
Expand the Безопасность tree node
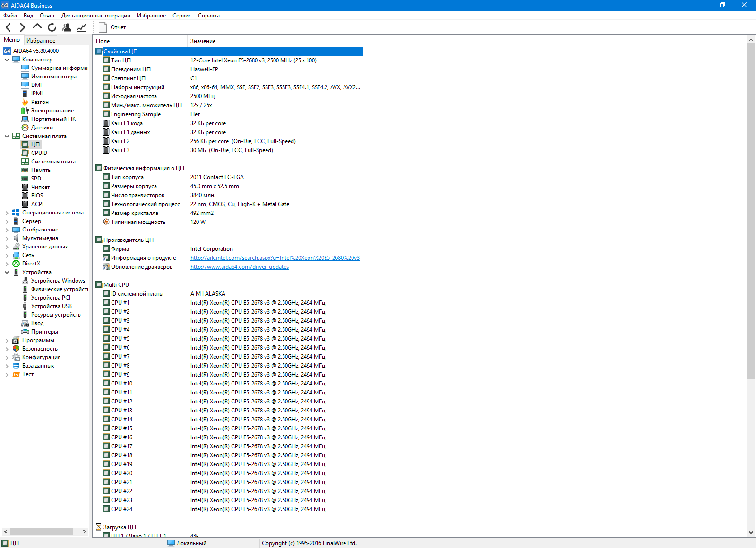[7, 349]
